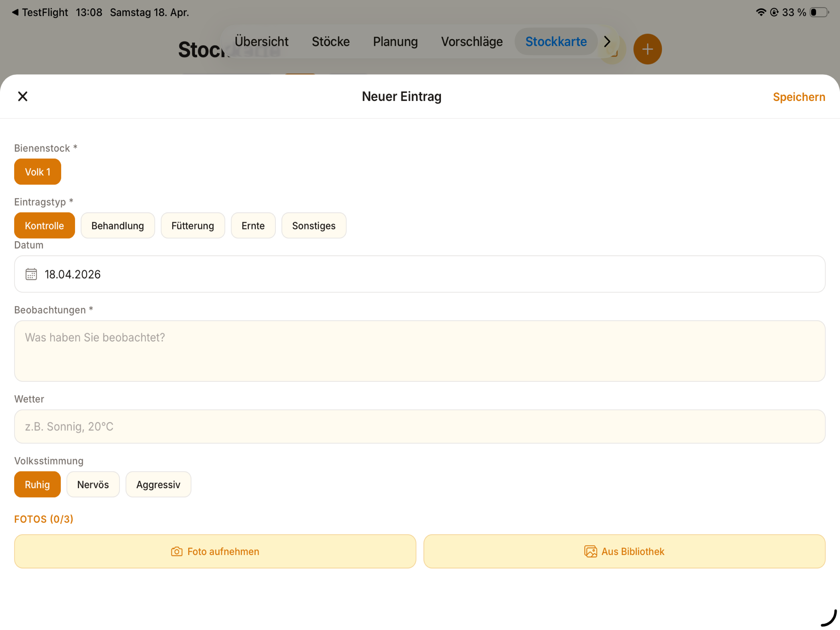Choose Sonstiges as entry type
This screenshot has width=840, height=630.
[x=314, y=226]
